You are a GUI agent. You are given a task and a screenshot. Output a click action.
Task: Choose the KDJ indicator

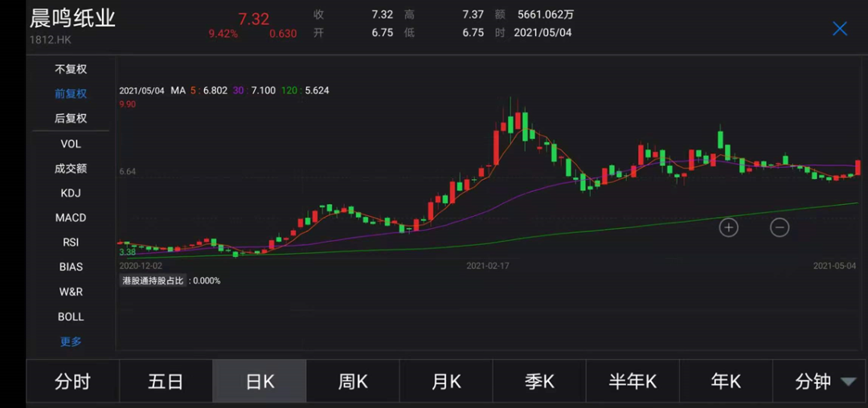pos(71,194)
